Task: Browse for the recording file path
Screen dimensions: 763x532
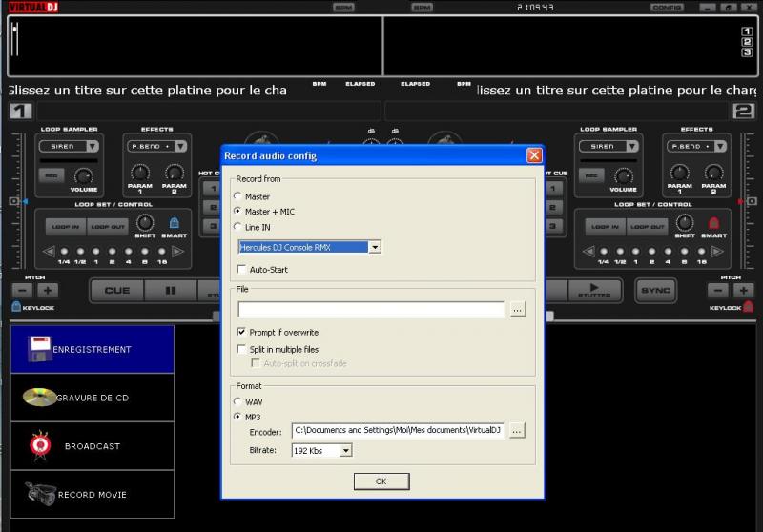Action: (516, 309)
